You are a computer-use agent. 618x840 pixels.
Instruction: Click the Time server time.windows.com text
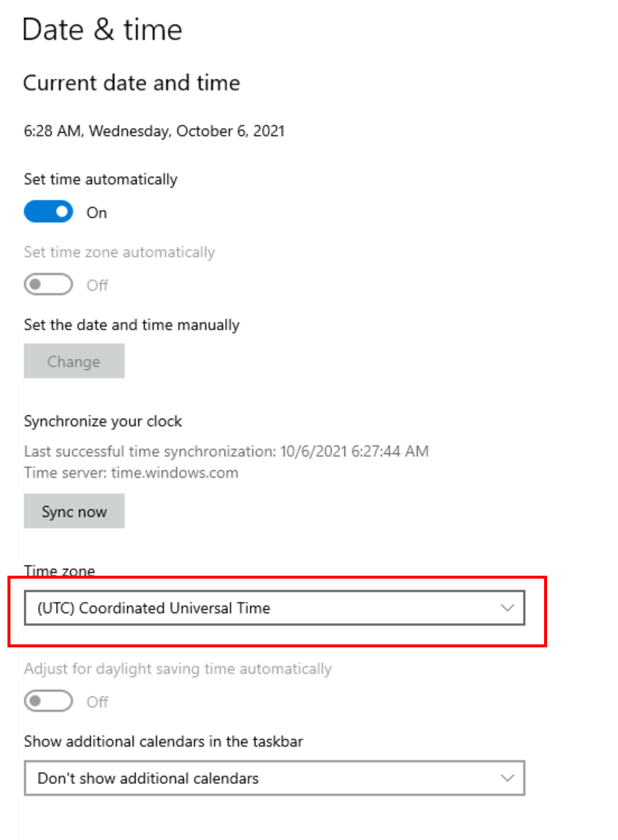pyautogui.click(x=131, y=472)
